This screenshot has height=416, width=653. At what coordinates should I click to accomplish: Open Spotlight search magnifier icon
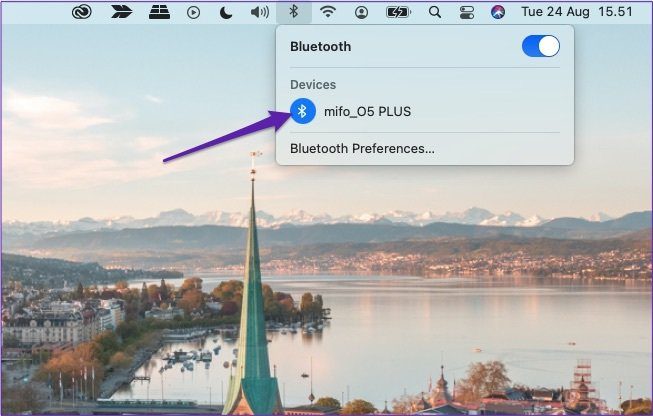coord(435,12)
